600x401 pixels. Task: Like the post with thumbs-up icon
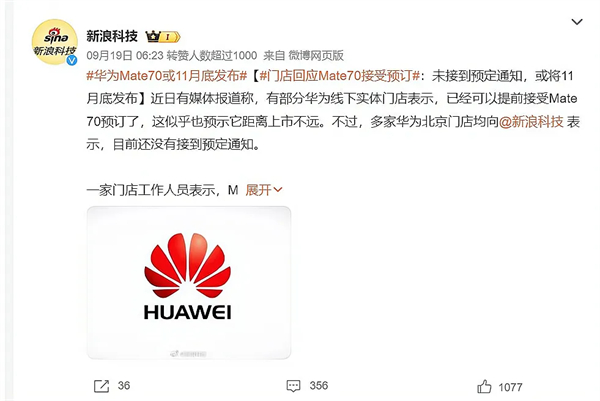(x=484, y=386)
